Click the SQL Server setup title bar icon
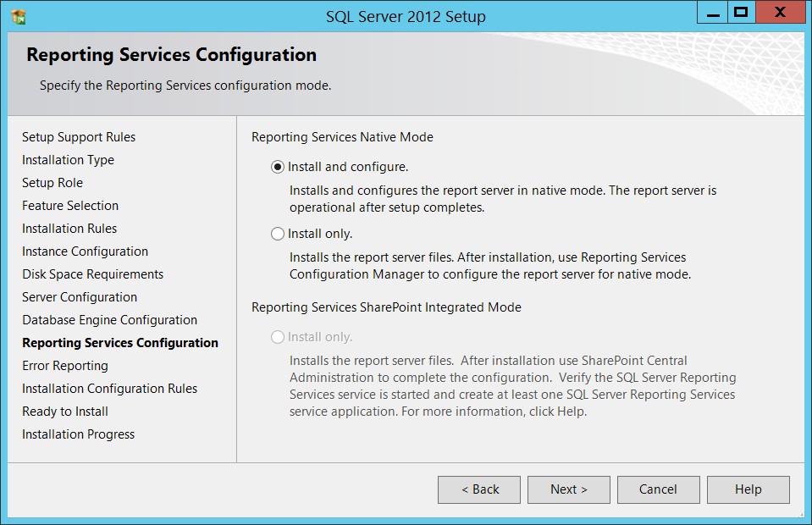The width and height of the screenshot is (812, 525). pos(19,17)
